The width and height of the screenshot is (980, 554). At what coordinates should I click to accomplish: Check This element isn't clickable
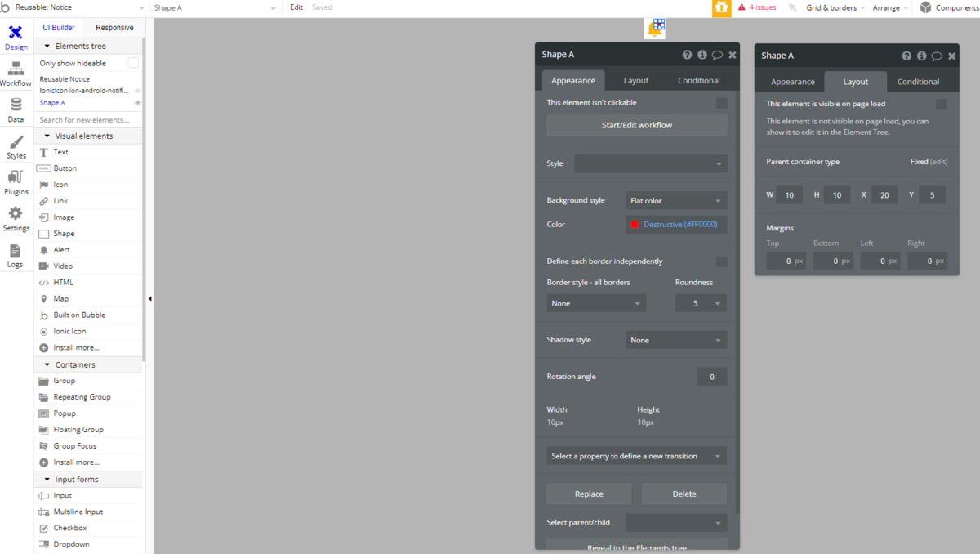coord(721,103)
